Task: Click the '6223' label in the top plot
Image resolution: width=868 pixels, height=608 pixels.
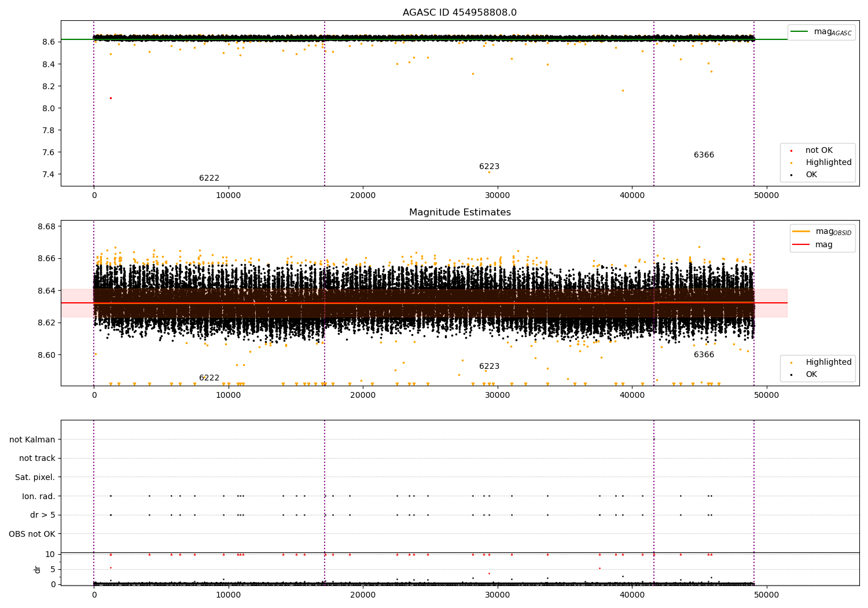Action: coord(489,167)
